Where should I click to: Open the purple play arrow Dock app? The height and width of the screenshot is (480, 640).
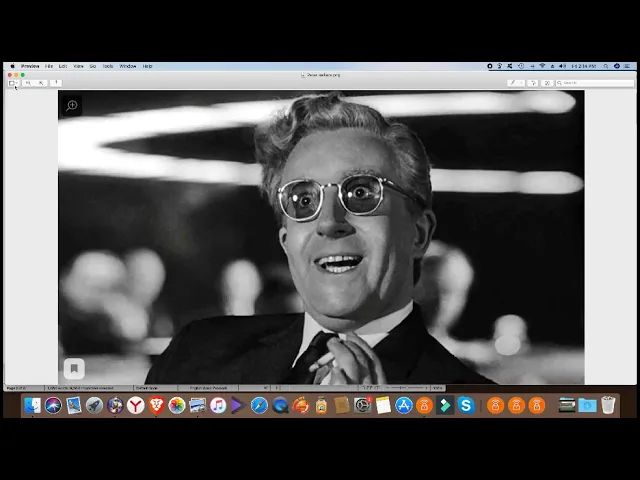click(239, 405)
